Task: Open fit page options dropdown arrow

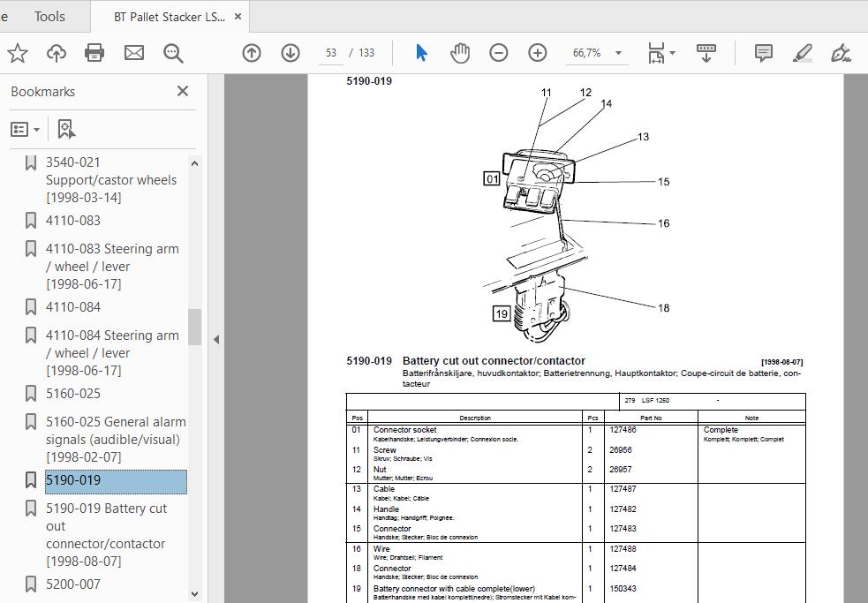Action: click(673, 53)
